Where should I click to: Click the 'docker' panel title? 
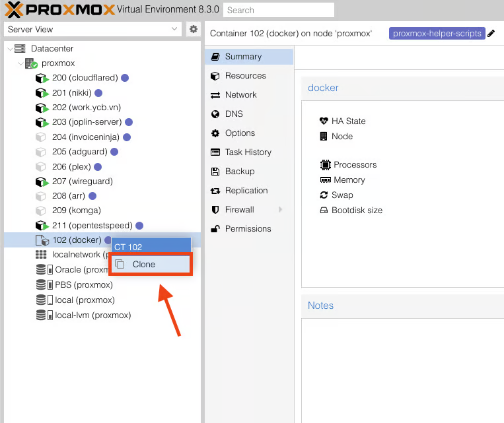(323, 88)
